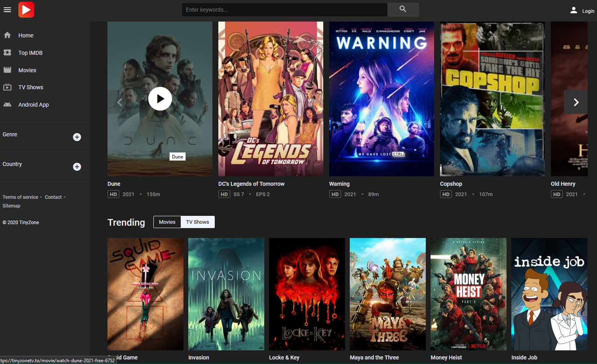
Task: Click the Top IMDB icon
Action: tap(7, 53)
